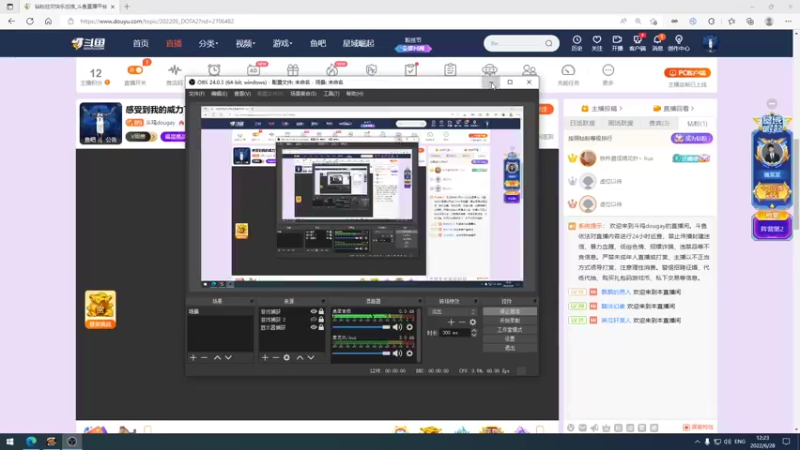Open the scene transition type dropdown
800x450 pixels.
452,311
